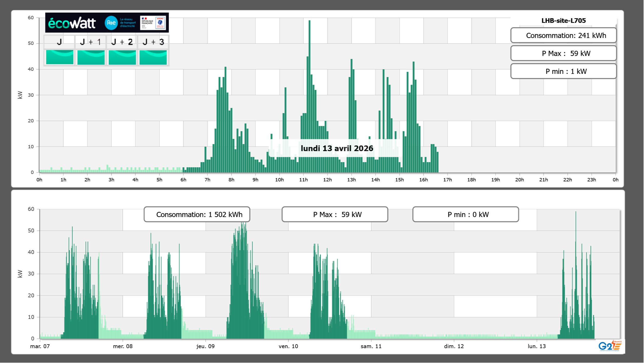Click the LHB-site-L705 site title
This screenshot has width=644, height=363.
[563, 21]
